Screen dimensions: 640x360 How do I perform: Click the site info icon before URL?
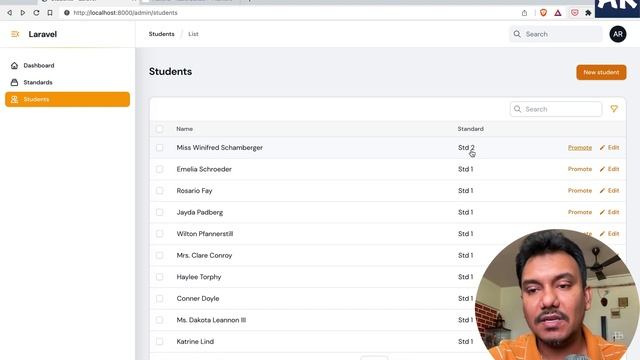click(x=67, y=13)
